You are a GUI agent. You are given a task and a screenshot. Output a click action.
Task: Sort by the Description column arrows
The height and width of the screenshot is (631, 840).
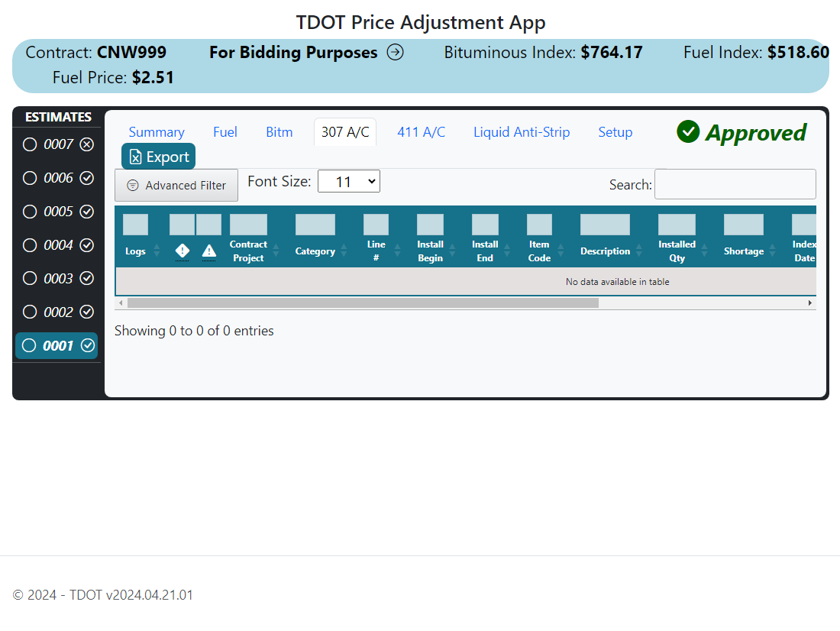pos(639,251)
